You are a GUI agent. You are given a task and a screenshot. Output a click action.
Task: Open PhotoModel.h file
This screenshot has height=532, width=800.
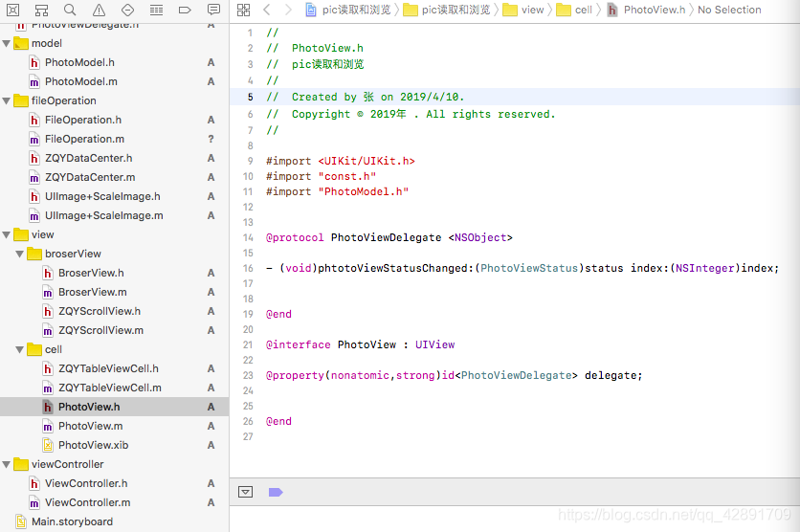point(79,62)
